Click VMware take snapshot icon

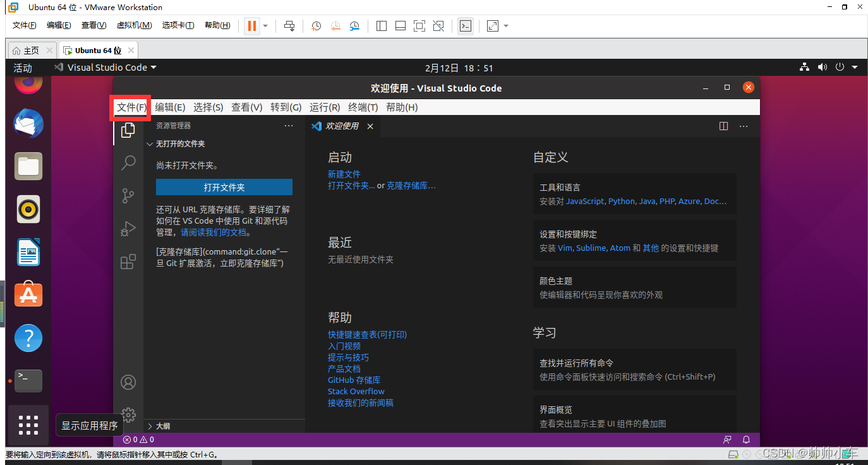316,26
